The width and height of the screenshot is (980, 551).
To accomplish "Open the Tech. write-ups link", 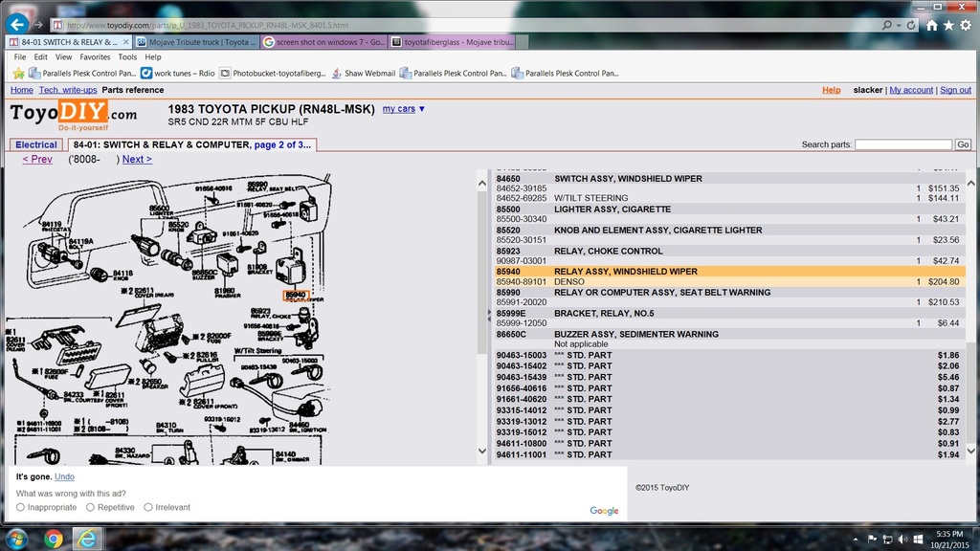I will (x=68, y=90).
